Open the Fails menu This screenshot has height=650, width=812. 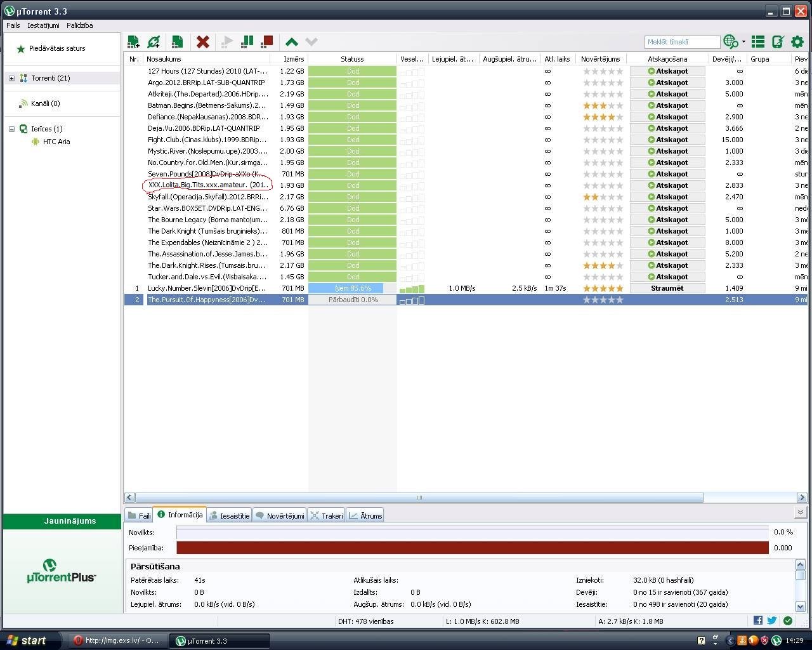[x=13, y=25]
